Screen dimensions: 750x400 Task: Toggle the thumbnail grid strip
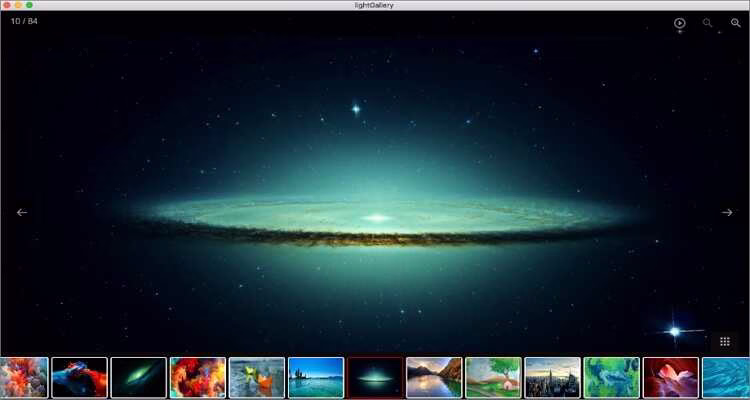click(x=725, y=341)
